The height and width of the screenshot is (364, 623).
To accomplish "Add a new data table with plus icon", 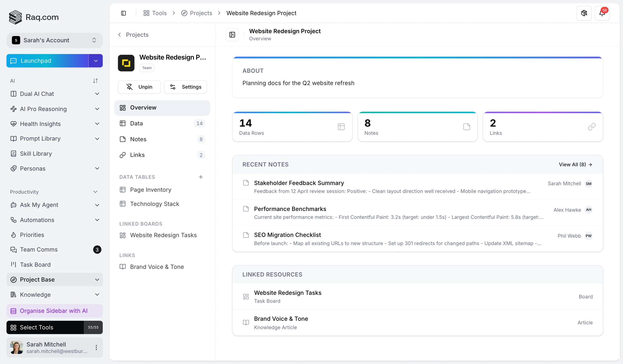I will [x=200, y=177].
